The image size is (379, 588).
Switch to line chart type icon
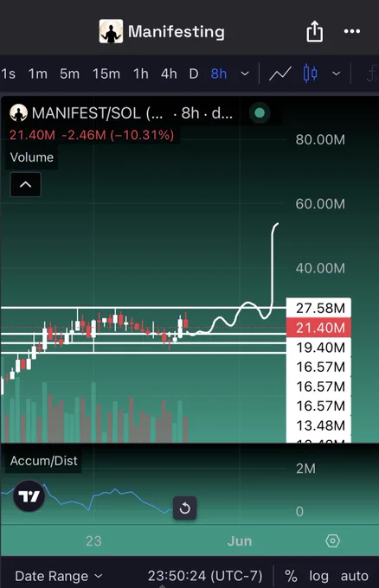[x=280, y=73]
